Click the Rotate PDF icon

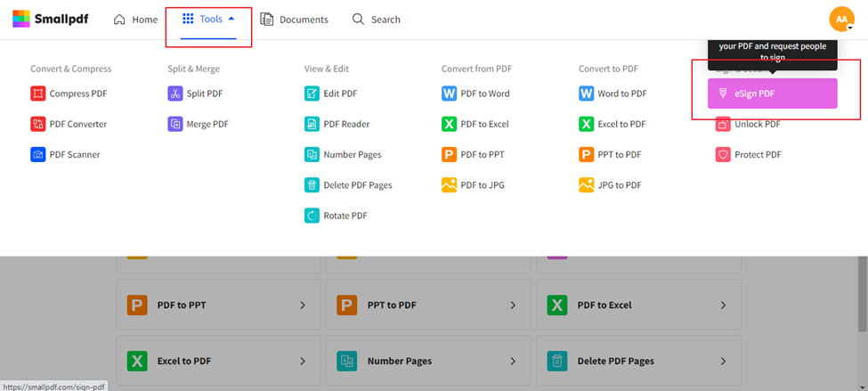click(x=312, y=216)
